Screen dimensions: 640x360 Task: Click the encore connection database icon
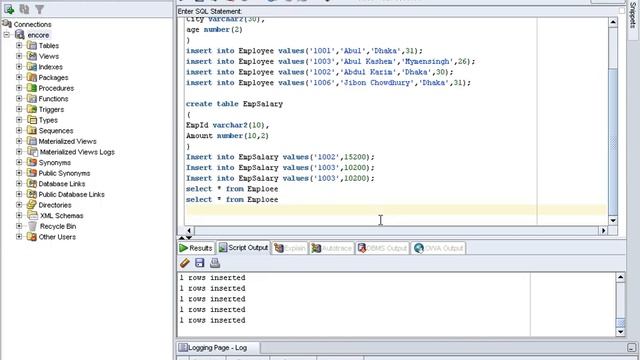[x=20, y=35]
